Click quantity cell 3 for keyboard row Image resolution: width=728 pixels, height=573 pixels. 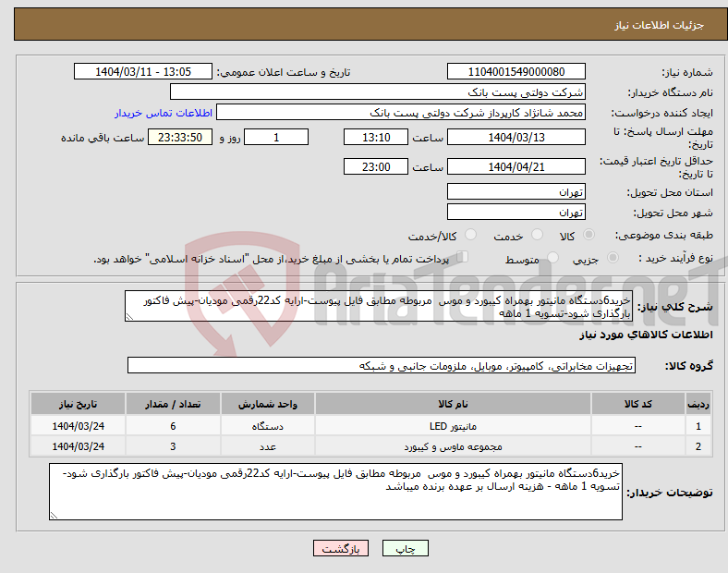[173, 446]
